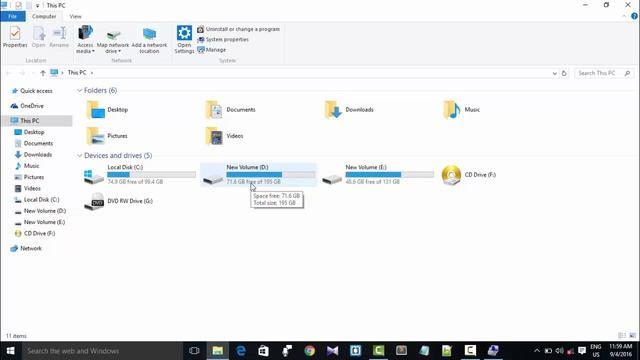Expand the address bar history dropdown
640x360 pixels.
[554, 73]
